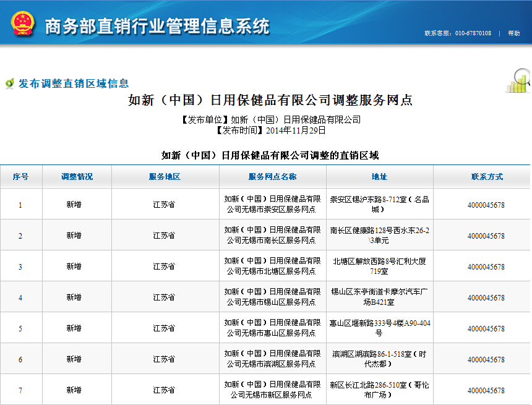This screenshot has width=532, height=405.
Task: Click address 崇安区锡沪东路8-712室
Action: point(379,204)
